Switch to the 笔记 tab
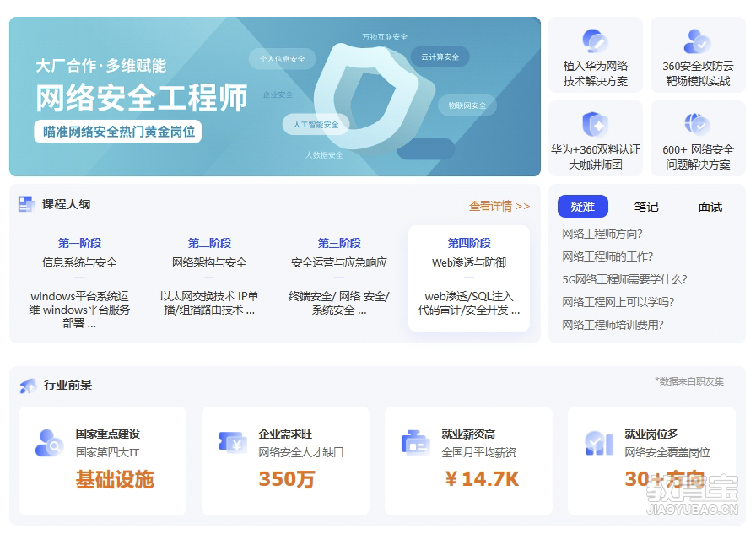 646,207
